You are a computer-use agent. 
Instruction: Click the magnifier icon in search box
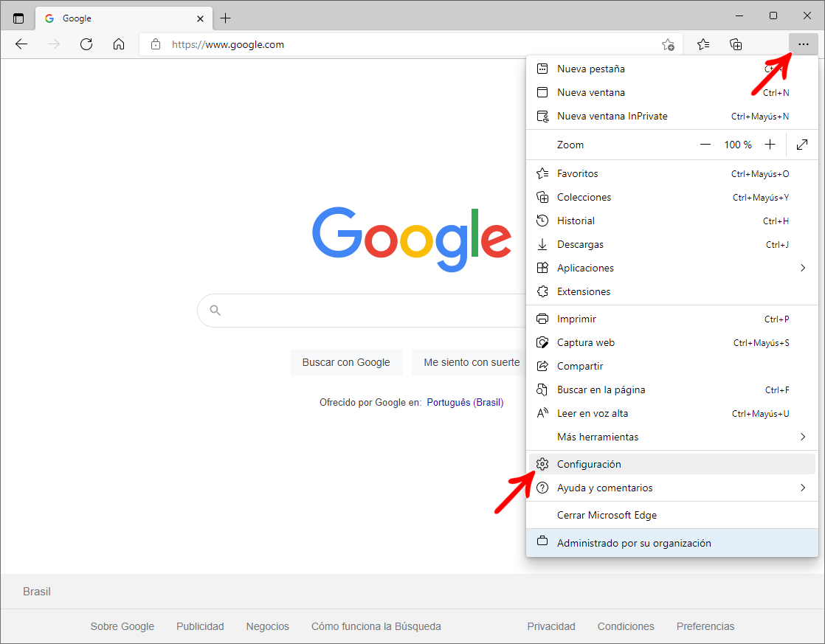click(x=215, y=311)
